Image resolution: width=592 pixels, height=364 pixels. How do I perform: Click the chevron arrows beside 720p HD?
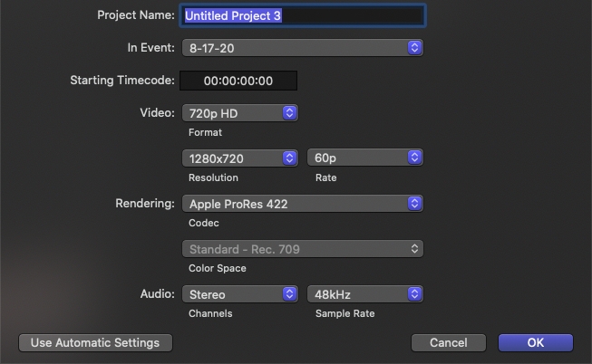(289, 113)
